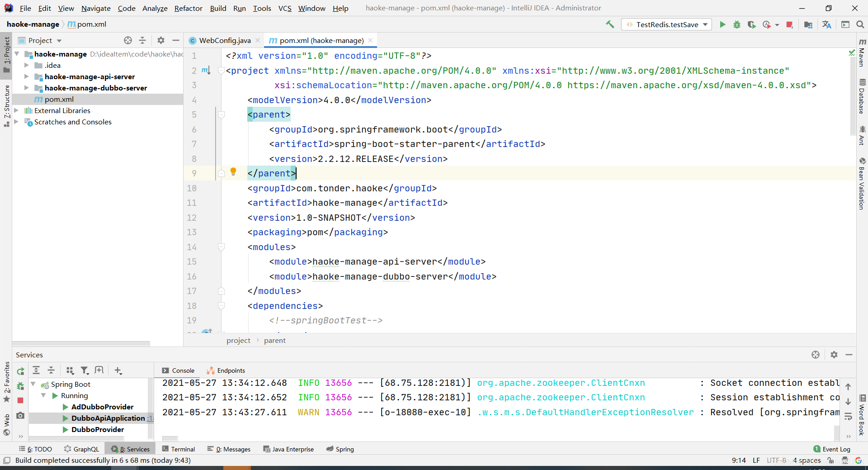
Task: Toggle tool window bars at status bar corner
Action: coord(6,461)
